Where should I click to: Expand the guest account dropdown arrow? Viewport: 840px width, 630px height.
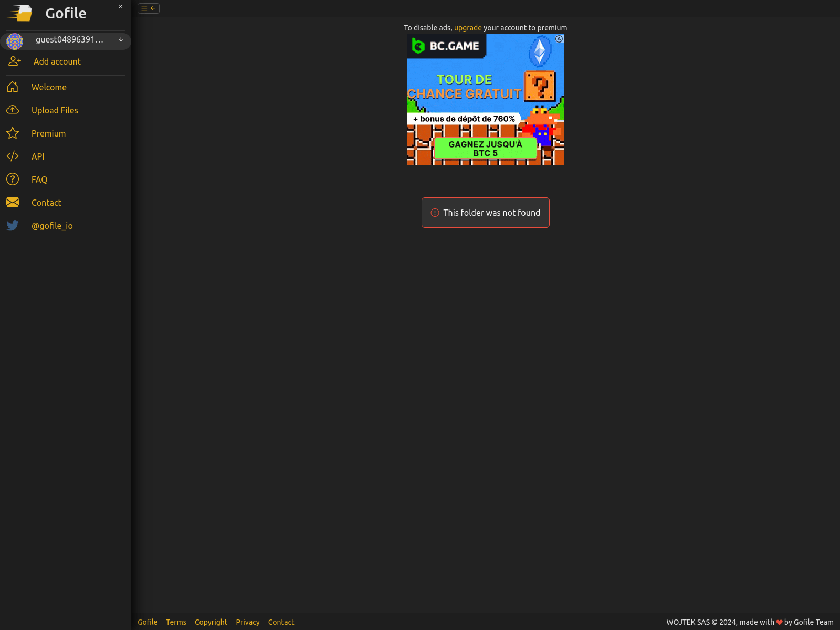121,40
